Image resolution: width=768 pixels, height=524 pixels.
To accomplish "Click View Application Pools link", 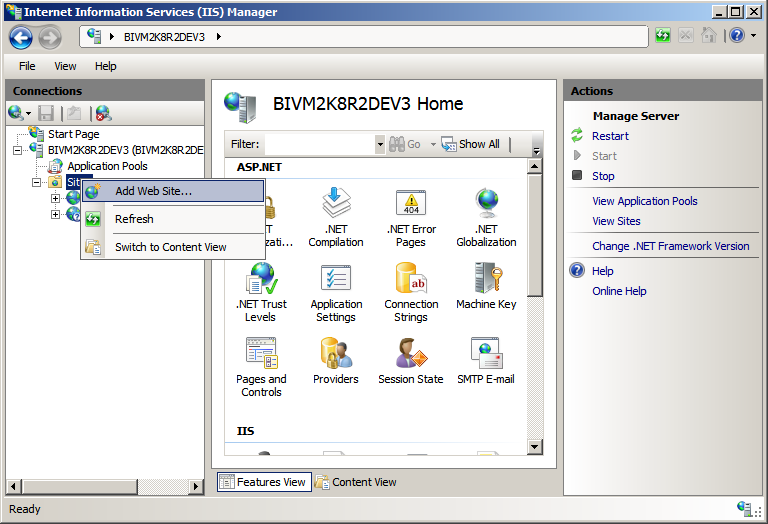I will (x=644, y=201).
